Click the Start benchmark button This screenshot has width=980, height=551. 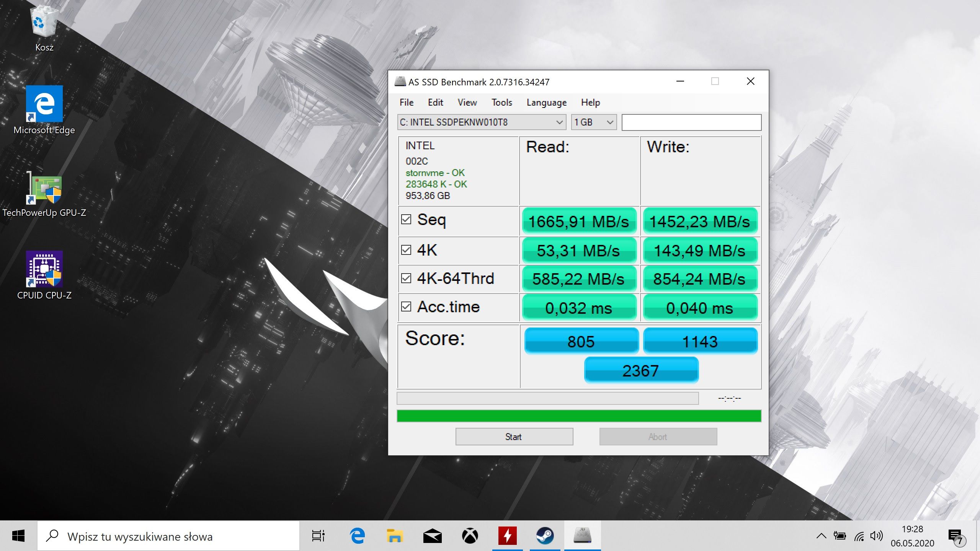coord(514,437)
